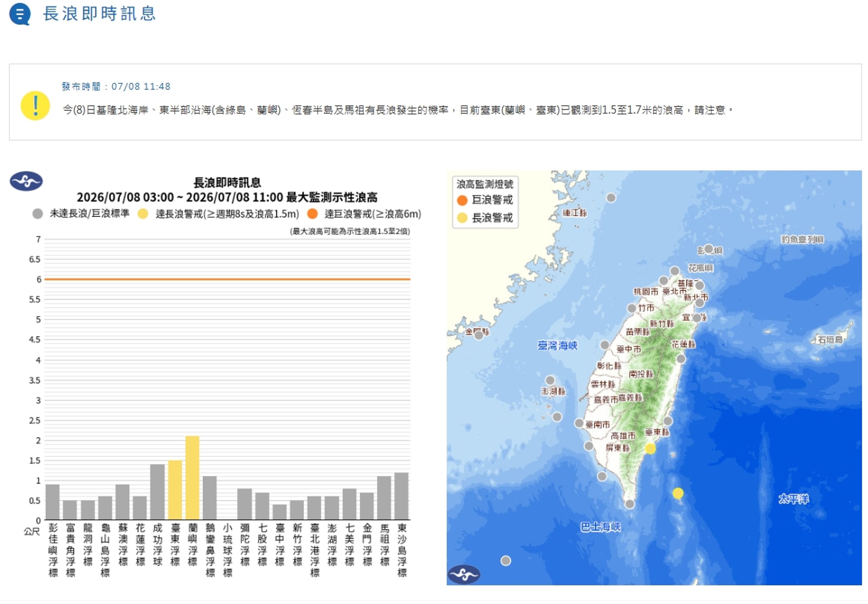This screenshot has width=868, height=604.
Task: Click the 巴士海峽 label on the map
Action: coord(600,527)
